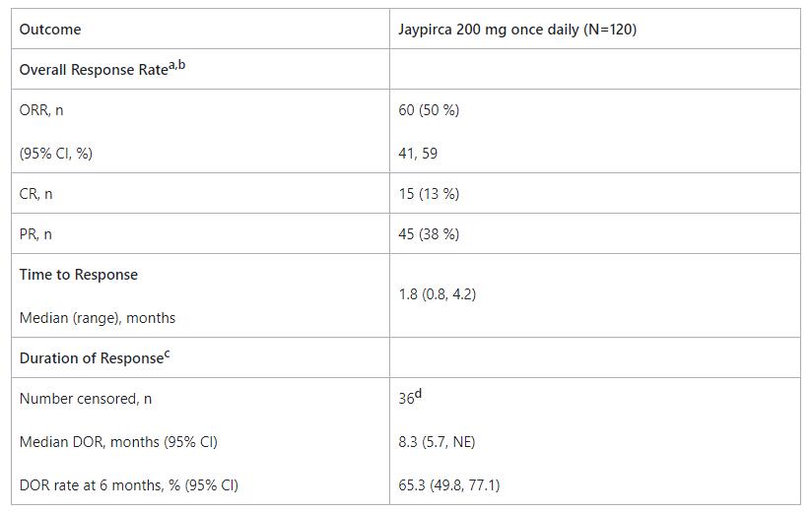812x513 pixels.
Task: Click the value 60 (50 %)
Action: point(429,110)
